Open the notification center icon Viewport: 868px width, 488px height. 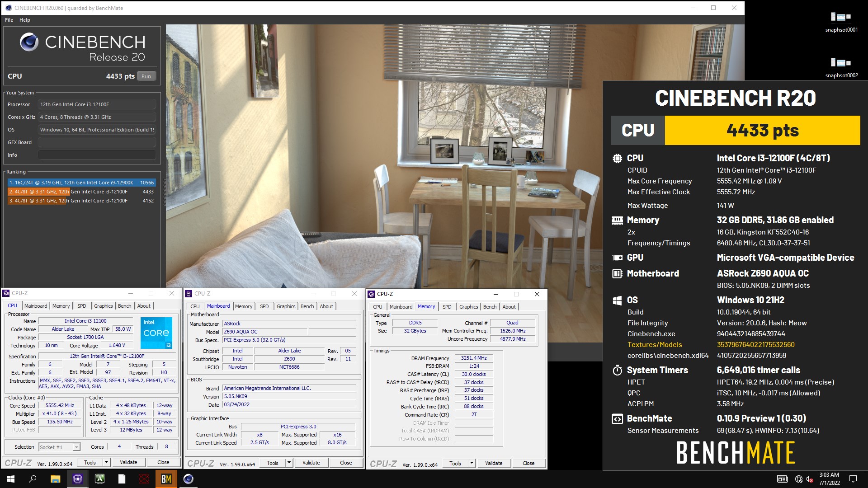[x=853, y=479]
